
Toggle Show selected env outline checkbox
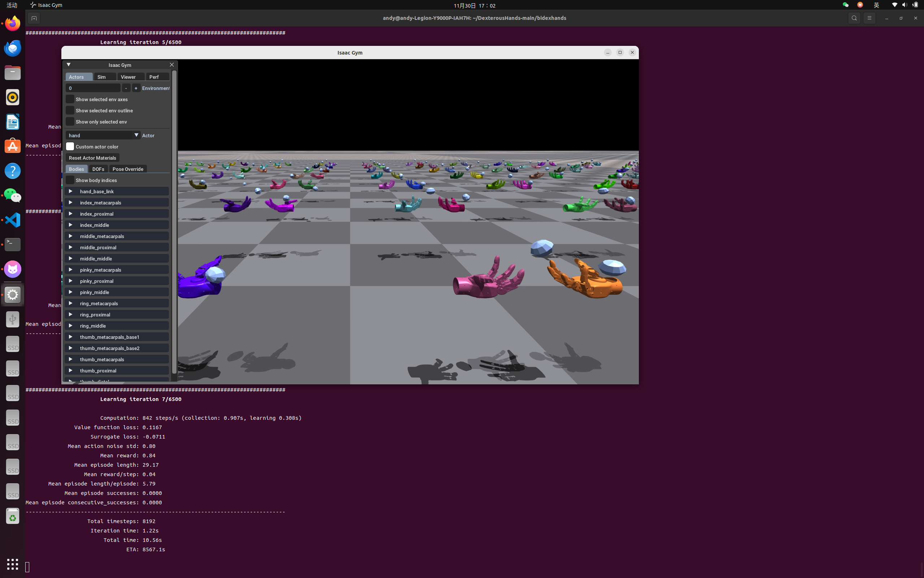tap(70, 111)
